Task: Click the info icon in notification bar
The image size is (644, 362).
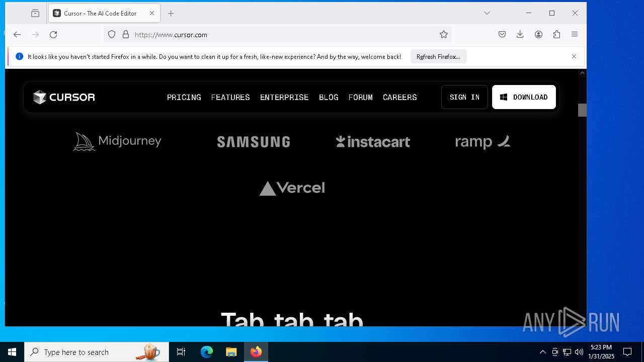Action: point(19,57)
